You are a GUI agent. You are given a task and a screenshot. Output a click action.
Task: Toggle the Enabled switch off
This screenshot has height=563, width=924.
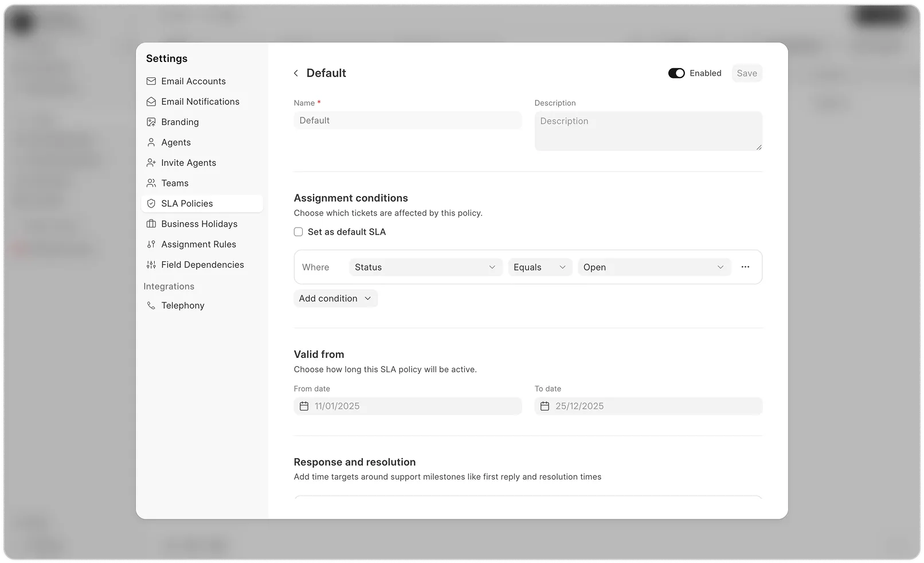676,73
